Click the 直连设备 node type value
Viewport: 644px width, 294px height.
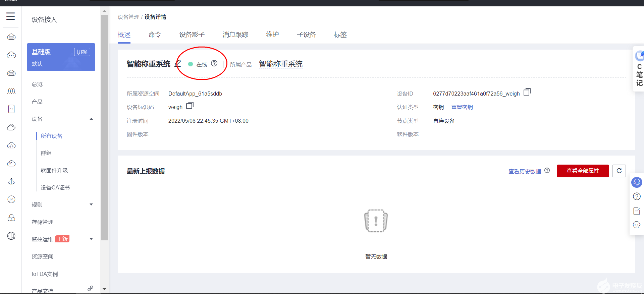(444, 121)
